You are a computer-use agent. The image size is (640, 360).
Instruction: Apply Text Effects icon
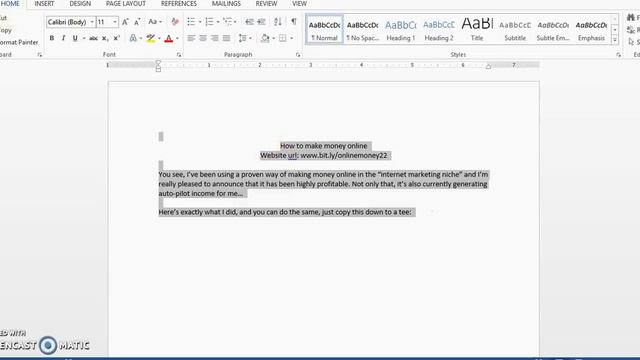(133, 38)
